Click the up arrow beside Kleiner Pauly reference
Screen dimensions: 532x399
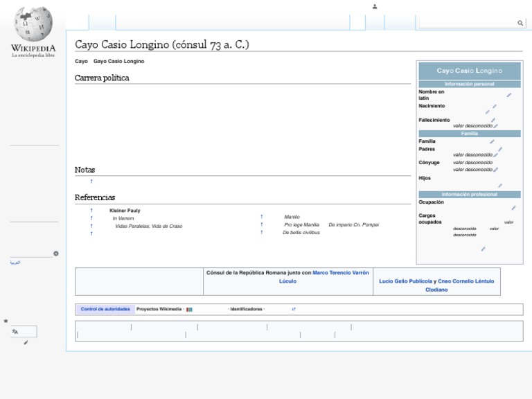tap(91, 211)
